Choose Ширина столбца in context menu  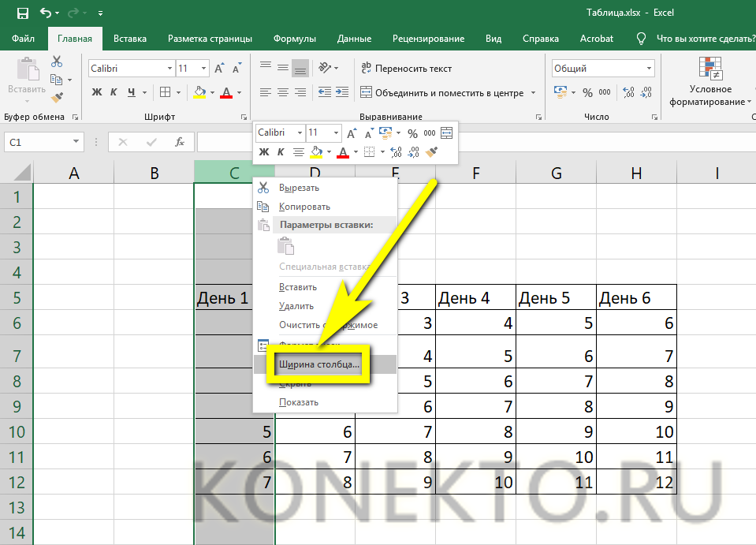point(318,365)
